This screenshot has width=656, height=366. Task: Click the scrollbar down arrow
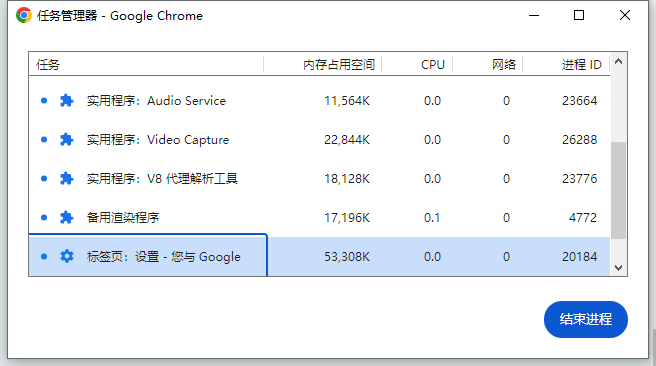tap(618, 268)
